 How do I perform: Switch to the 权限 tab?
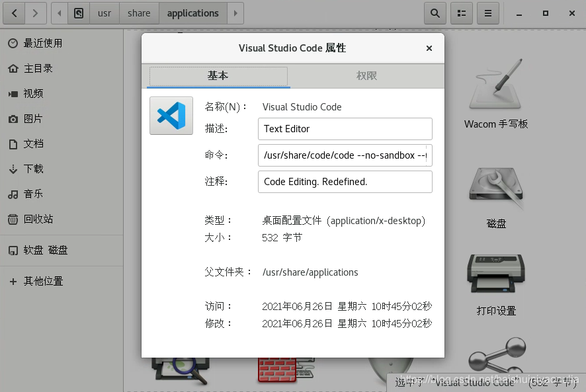[x=366, y=76]
